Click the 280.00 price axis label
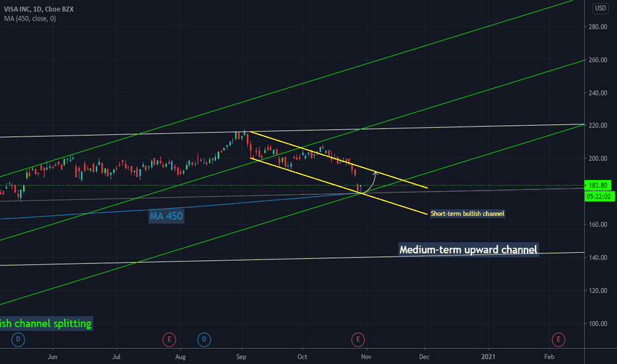This screenshot has width=617, height=364. (x=598, y=26)
